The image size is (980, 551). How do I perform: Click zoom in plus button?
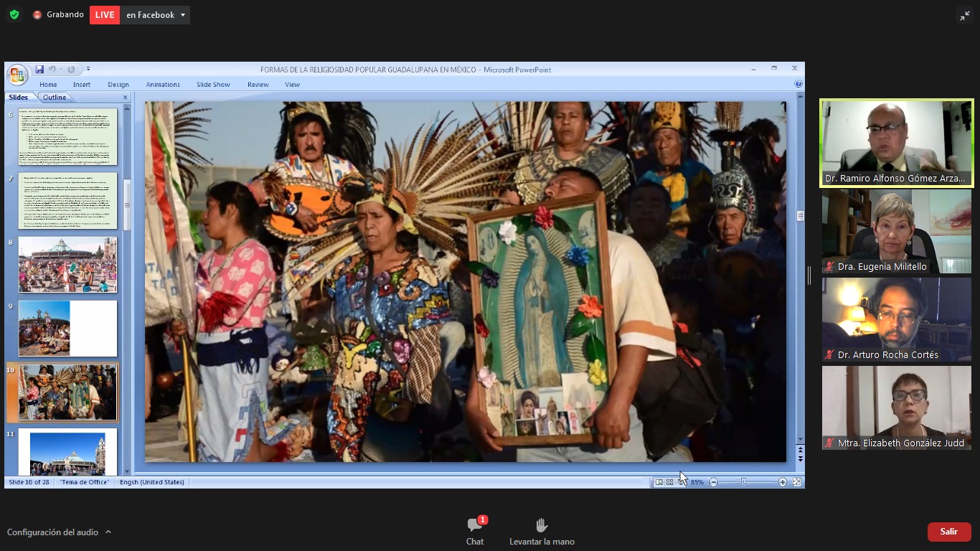[x=783, y=482]
